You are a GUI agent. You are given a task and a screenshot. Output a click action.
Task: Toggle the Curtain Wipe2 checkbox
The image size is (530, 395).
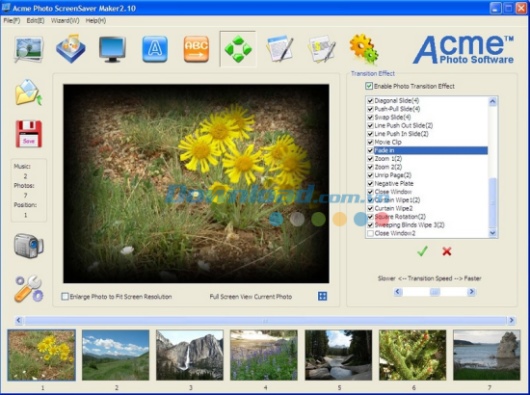pos(370,208)
